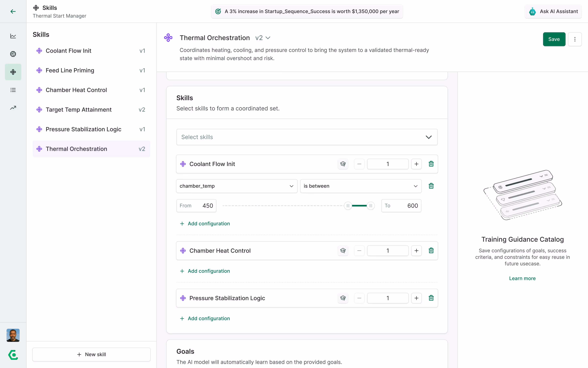588x368 pixels.
Task: Click the Thermal Start Manager subtitle text
Action: point(59,16)
